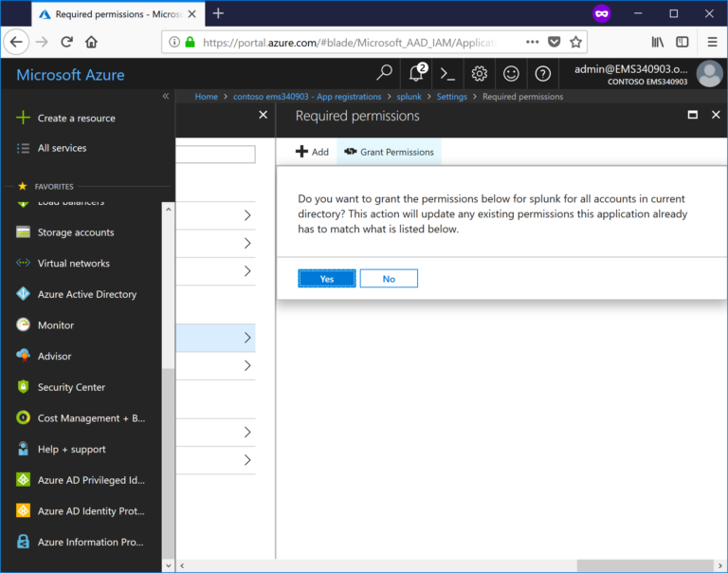Close the Settings blade

point(263,115)
